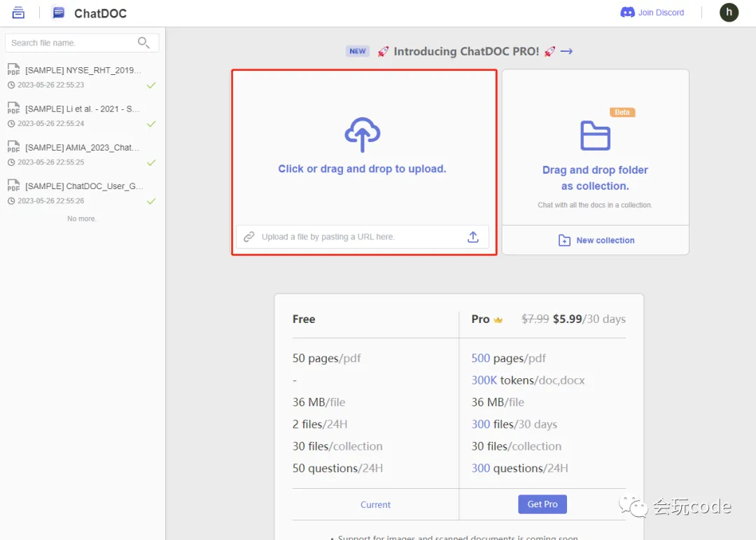
Task: Click checkmark status of ChatDOC_User_G file
Action: [151, 201]
